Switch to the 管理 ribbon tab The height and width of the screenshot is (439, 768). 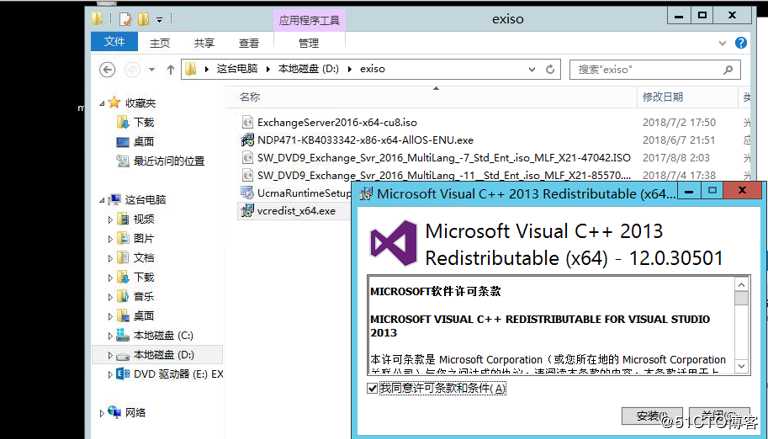pyautogui.click(x=309, y=43)
